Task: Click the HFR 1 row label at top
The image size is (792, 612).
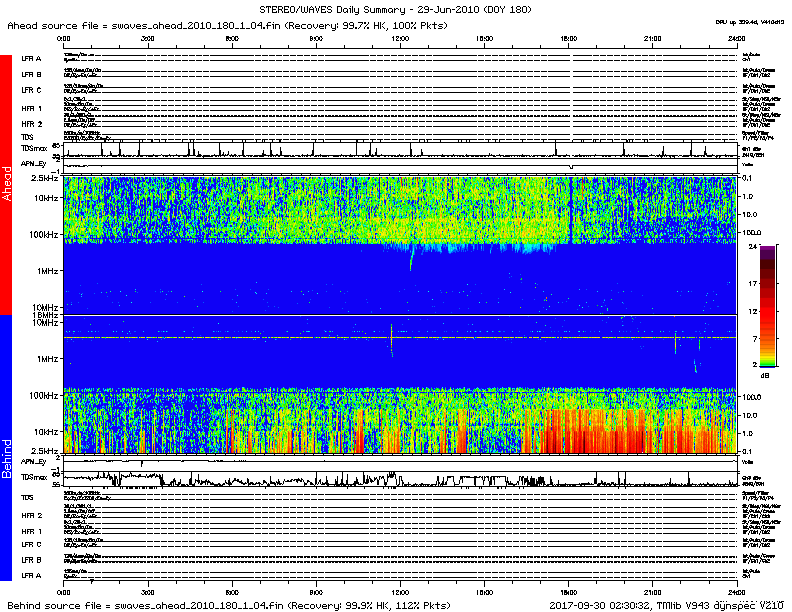Action: click(x=32, y=108)
